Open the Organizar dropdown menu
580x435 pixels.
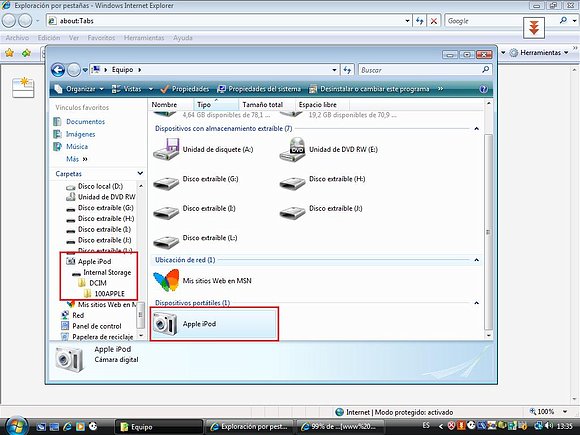pos(79,89)
